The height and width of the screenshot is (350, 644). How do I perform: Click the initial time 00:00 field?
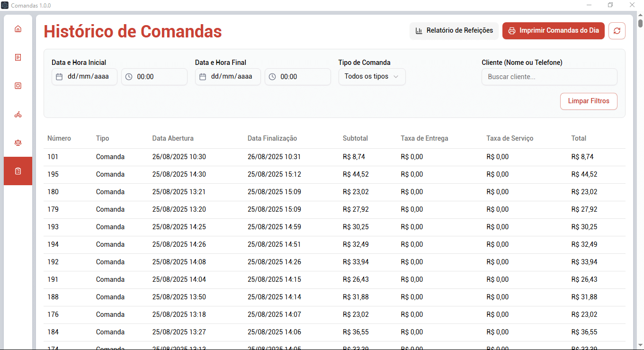coord(154,77)
